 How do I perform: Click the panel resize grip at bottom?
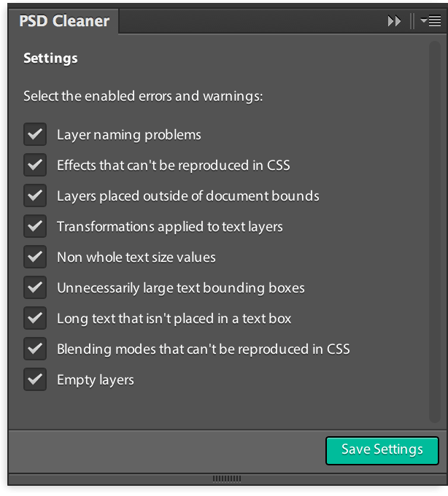[x=227, y=478]
